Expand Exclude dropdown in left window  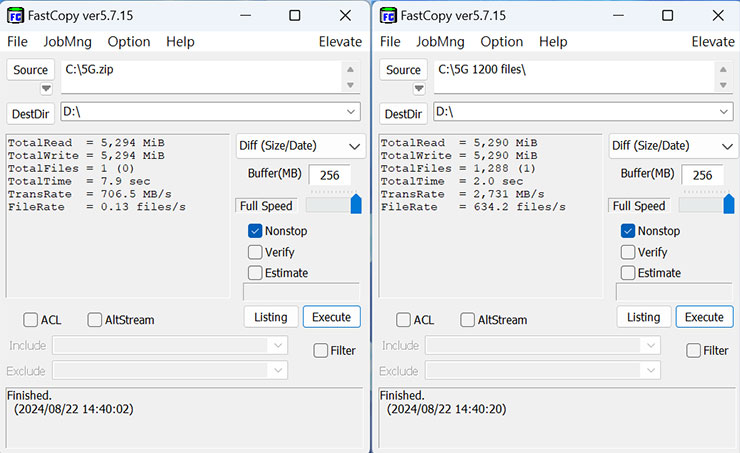click(x=278, y=370)
